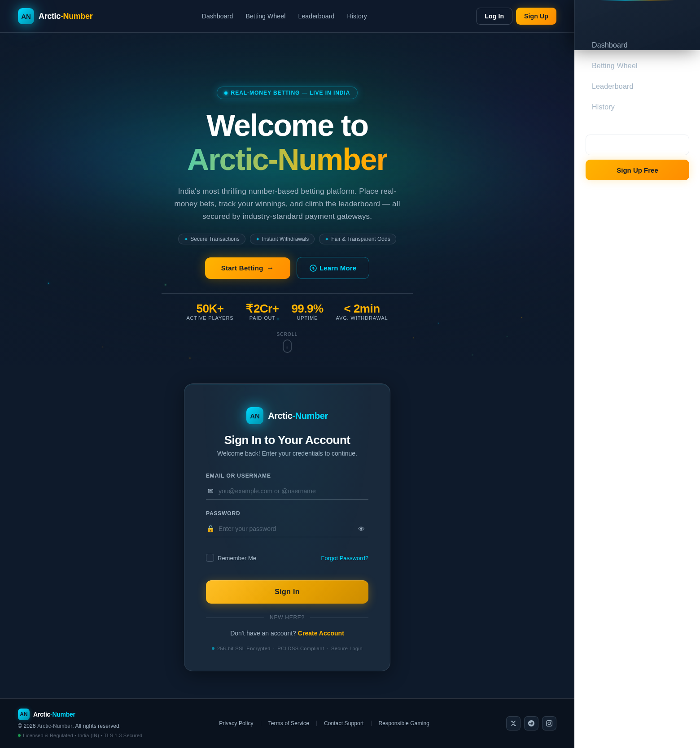Click the Learn More button
700x748 pixels.
[333, 268]
